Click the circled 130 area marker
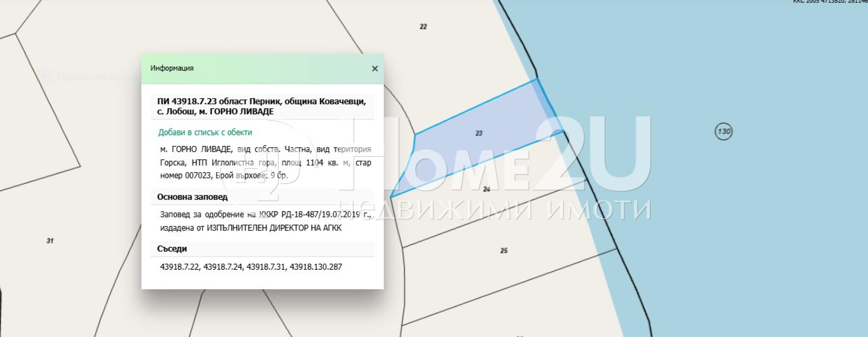868x337 pixels. coord(724,132)
